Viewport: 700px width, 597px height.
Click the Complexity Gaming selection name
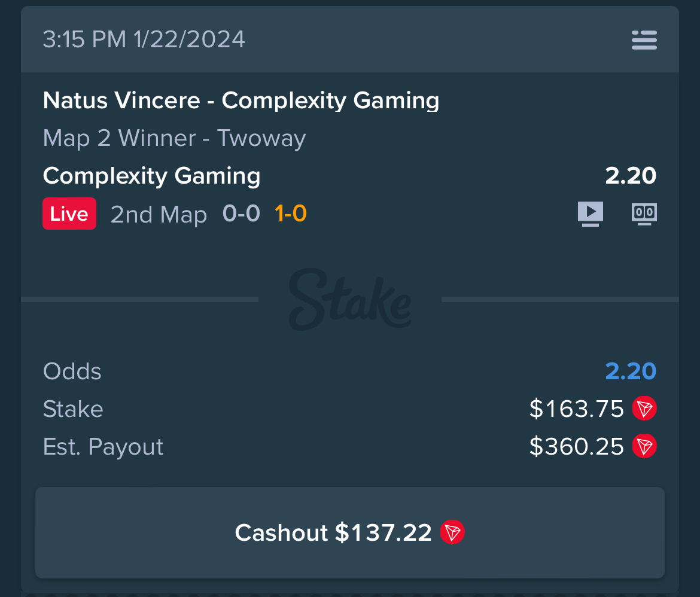[152, 175]
